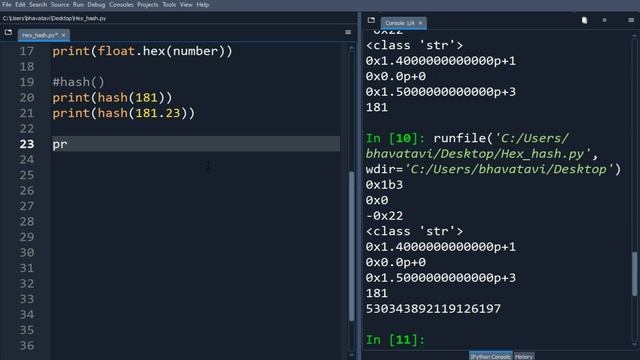The height and width of the screenshot is (360, 640).
Task: Click the editor scrollbar up arrow
Action: click(351, 47)
